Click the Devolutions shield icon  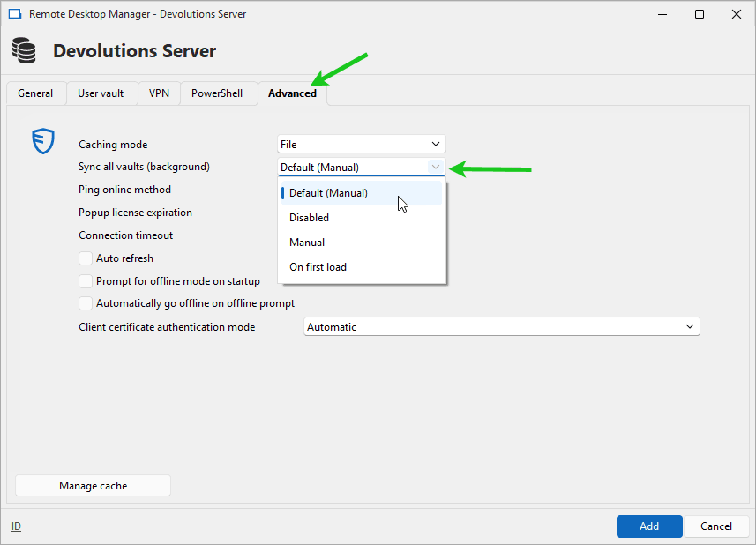coord(42,141)
